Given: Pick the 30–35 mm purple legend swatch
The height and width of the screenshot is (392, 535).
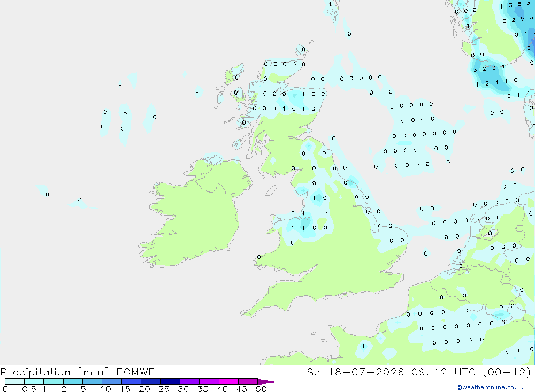Looking at the screenshot, I should point(189,381).
